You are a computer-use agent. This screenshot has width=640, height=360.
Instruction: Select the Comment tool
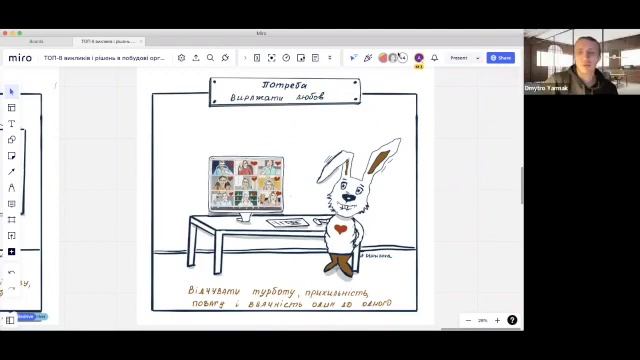pos(11,204)
